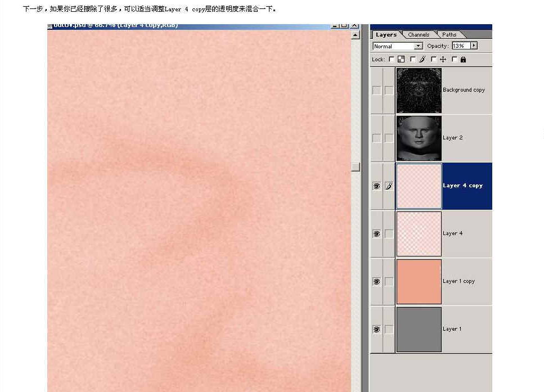This screenshot has height=392, width=544.
Task: Click the paintbrush icon on Layer 4 copy
Action: coord(389,186)
